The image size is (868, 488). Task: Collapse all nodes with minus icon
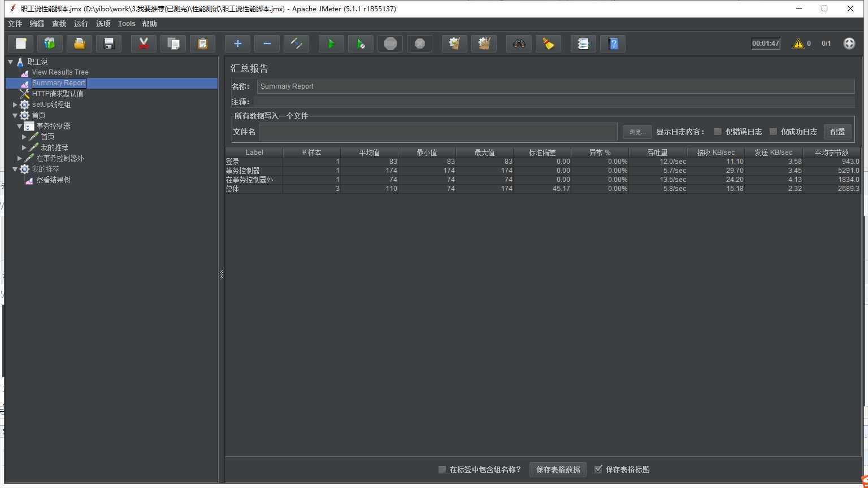(267, 43)
